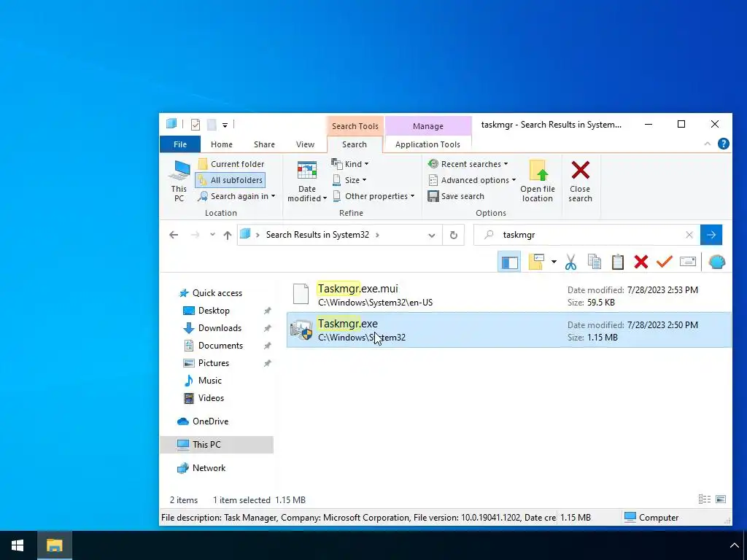Viewport: 747px width, 560px height.
Task: Open Desktop in navigation pane
Action: 206,311
